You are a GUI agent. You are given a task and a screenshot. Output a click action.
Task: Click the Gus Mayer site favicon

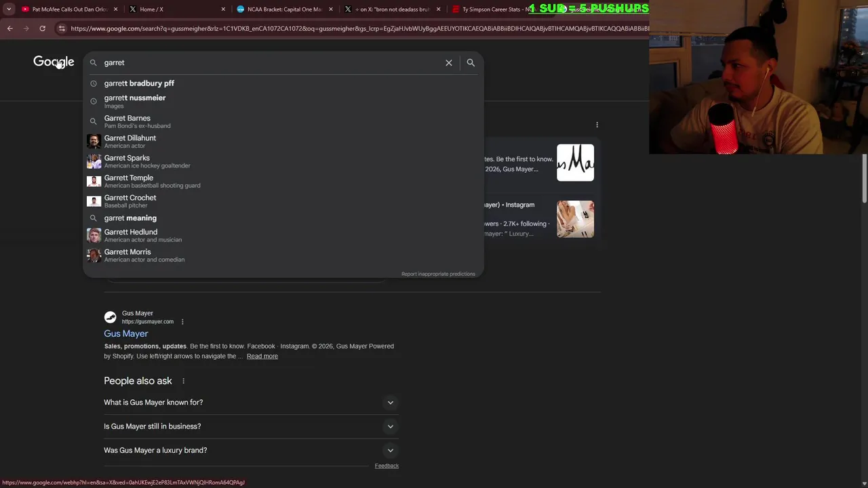pyautogui.click(x=110, y=317)
